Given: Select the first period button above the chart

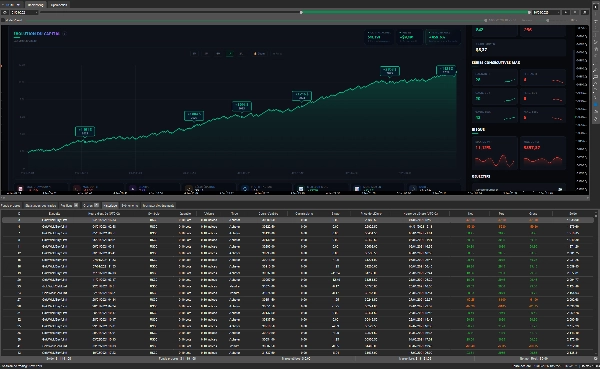Looking at the screenshot, I should coord(194,54).
